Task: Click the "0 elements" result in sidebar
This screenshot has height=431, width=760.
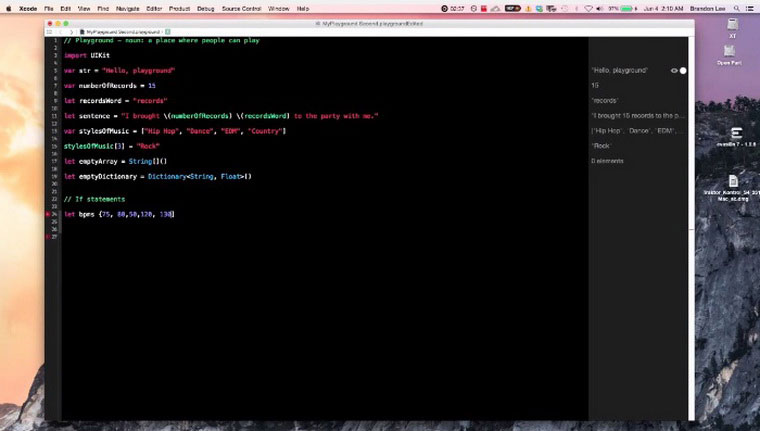Action: [x=607, y=161]
